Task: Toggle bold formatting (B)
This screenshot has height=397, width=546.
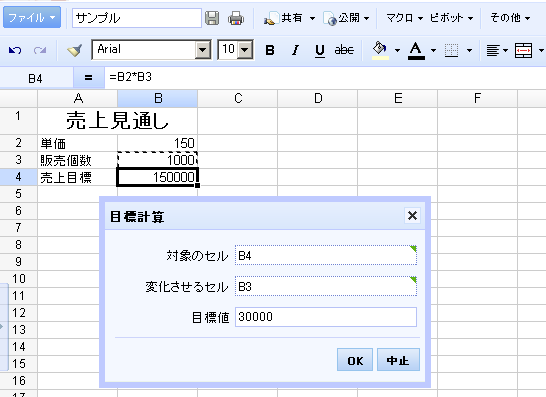Action: pos(270,50)
